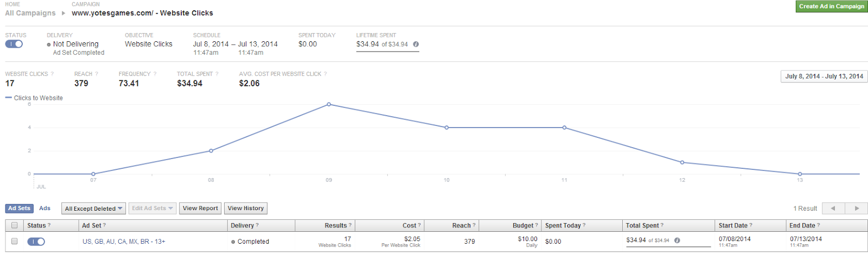Go to previous results page arrow
Image resolution: width=868 pixels, height=253 pixels.
click(x=833, y=208)
